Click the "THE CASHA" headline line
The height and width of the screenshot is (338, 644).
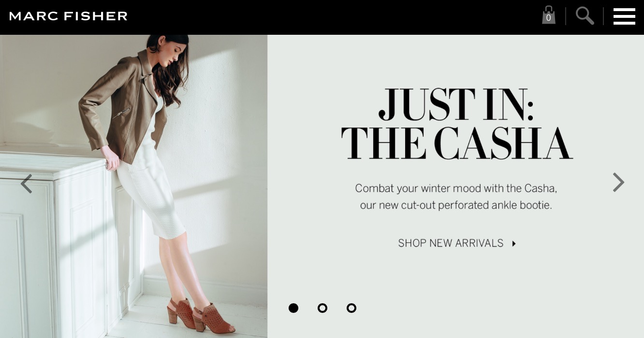pyautogui.click(x=457, y=143)
